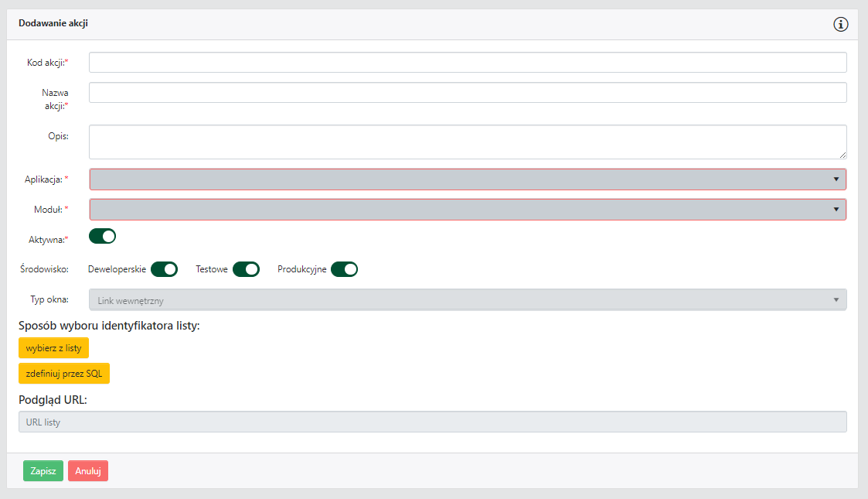Screen dimensions: 868x499
Task: Expand the Moduł dropdown list
Action: (468, 210)
